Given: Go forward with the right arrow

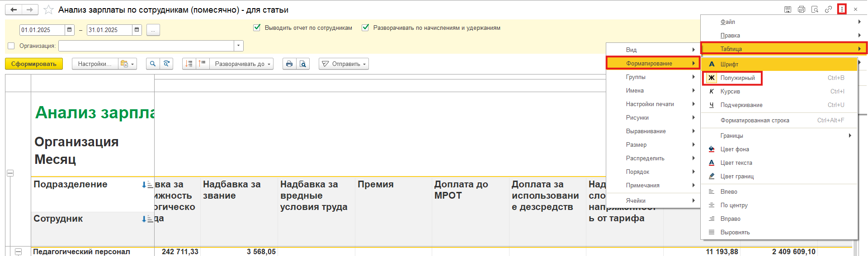Looking at the screenshot, I should [30, 9].
